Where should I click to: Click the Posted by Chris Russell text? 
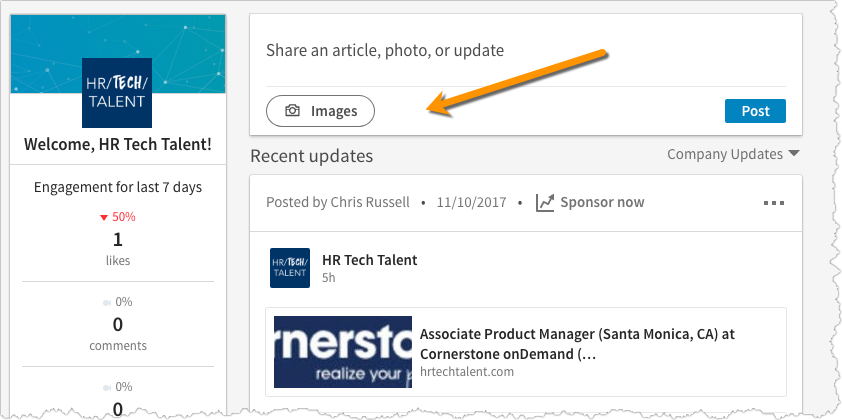point(338,202)
